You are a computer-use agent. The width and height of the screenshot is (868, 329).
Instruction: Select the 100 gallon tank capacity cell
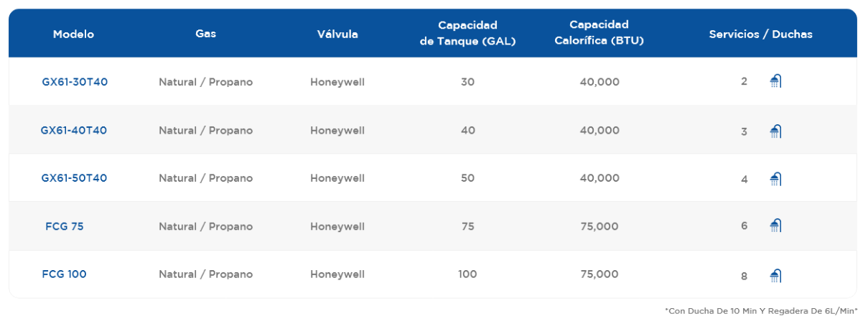[x=467, y=274]
